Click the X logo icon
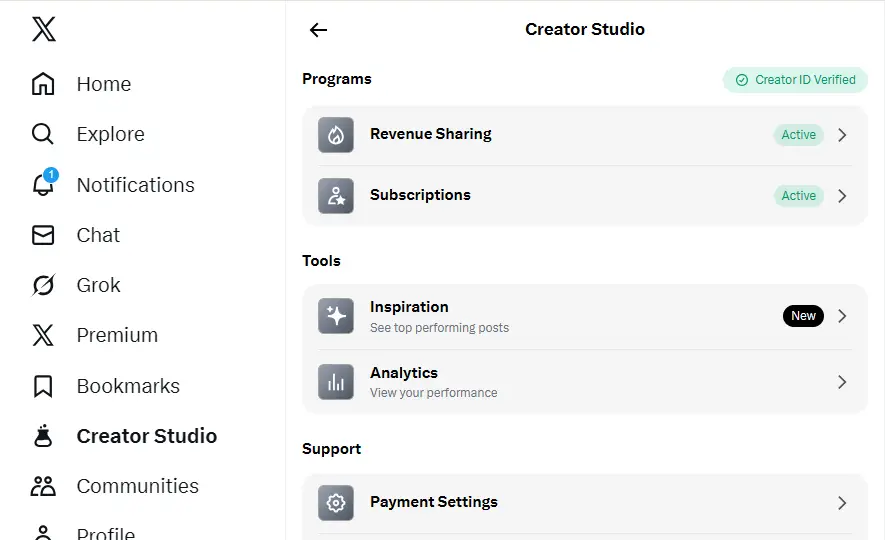885x540 pixels. coord(43,29)
